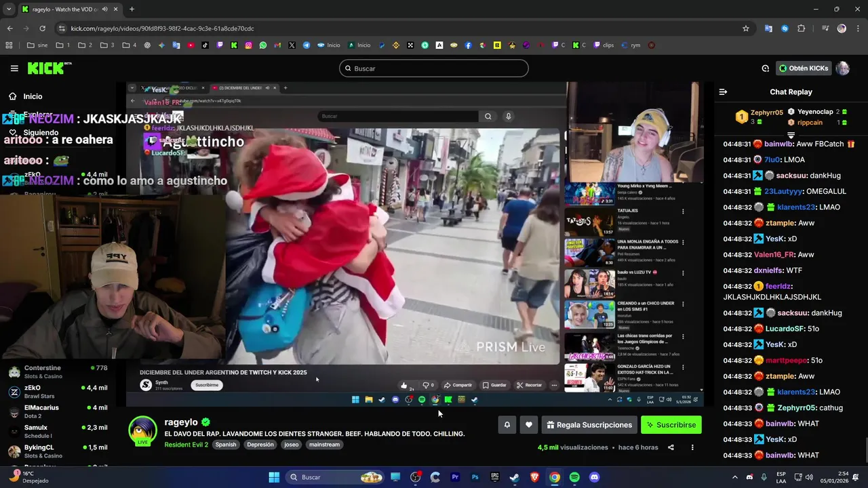Click username 'marttpeepo' in the chat
The height and width of the screenshot is (488, 868).
coord(787,361)
